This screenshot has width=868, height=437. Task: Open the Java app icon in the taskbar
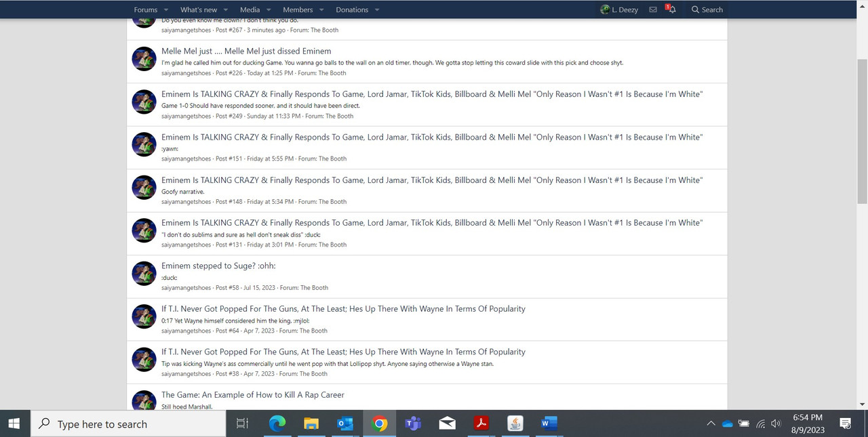pos(515,423)
